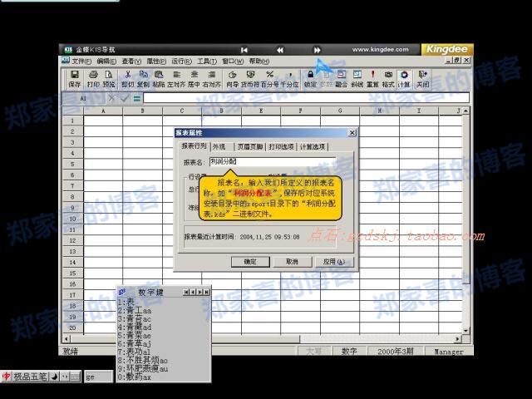Open the IME soft keyboard icon
Image resolution: width=532 pixels, height=399 pixels.
76,377
